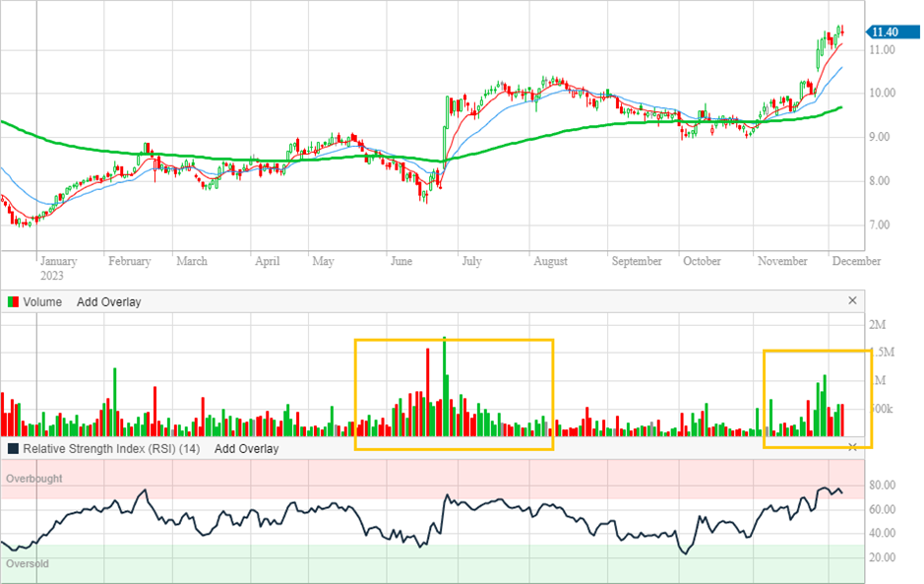
Task: Click the Overbought zone label
Action: point(34,479)
